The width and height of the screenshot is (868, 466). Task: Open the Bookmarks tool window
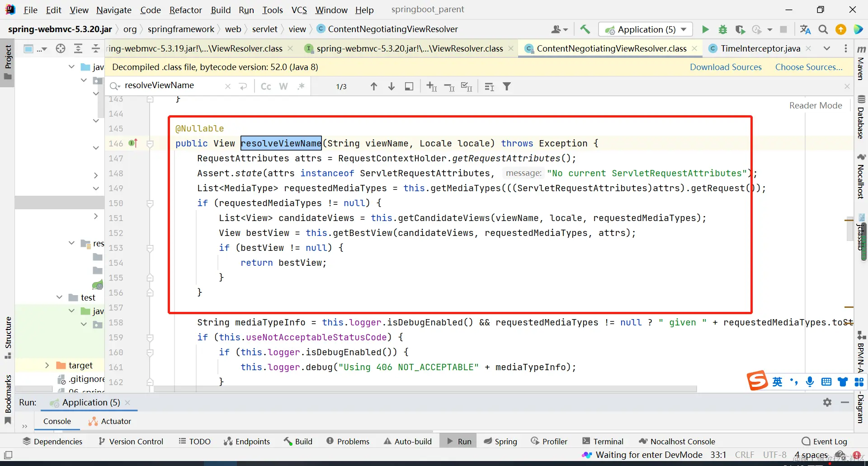point(8,400)
